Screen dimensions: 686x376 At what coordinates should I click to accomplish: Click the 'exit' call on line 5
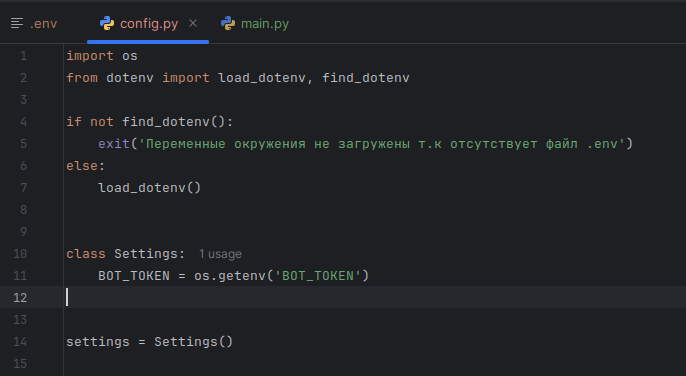114,144
